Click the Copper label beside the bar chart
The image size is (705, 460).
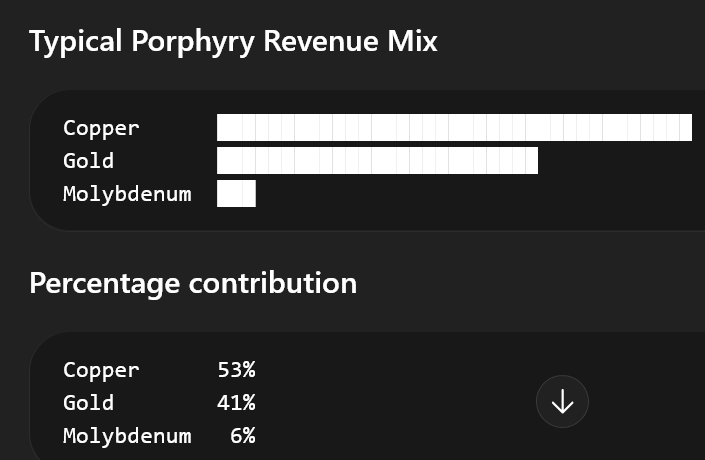(x=101, y=128)
